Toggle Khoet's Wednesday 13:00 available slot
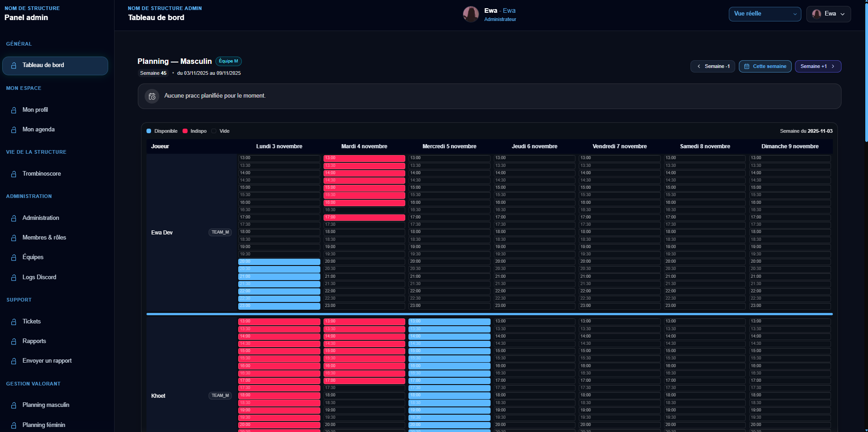Image resolution: width=868 pixels, height=432 pixels. (x=449, y=322)
